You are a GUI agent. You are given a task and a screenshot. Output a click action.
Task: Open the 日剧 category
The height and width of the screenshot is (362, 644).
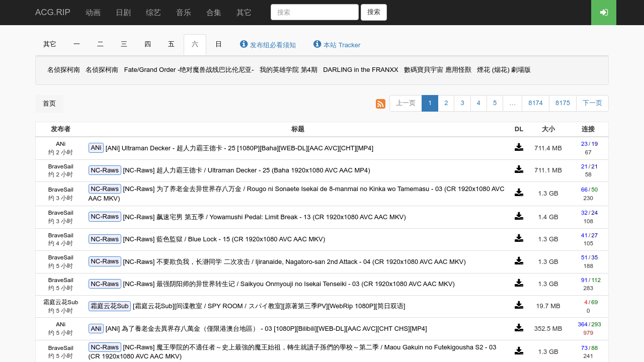(123, 13)
